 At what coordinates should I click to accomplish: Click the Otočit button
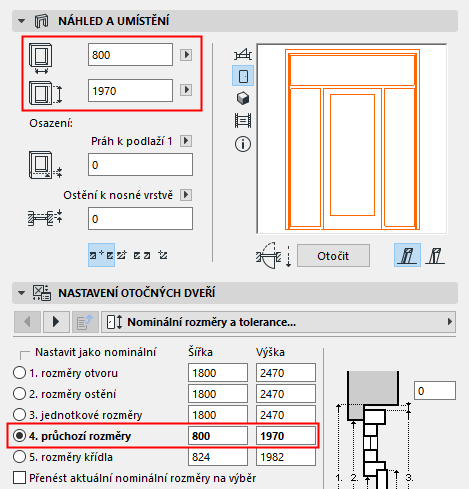click(x=333, y=256)
